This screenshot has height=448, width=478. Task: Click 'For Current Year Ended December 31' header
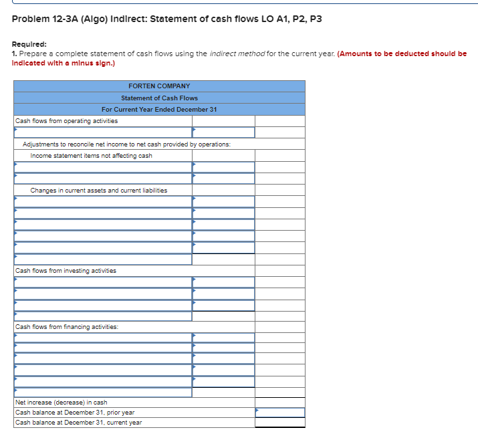pos(159,110)
